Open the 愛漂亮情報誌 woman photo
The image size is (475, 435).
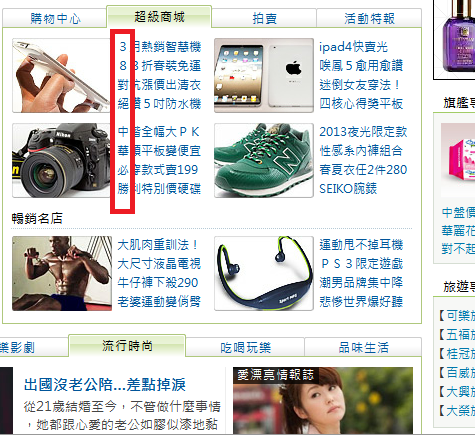tap(323, 400)
